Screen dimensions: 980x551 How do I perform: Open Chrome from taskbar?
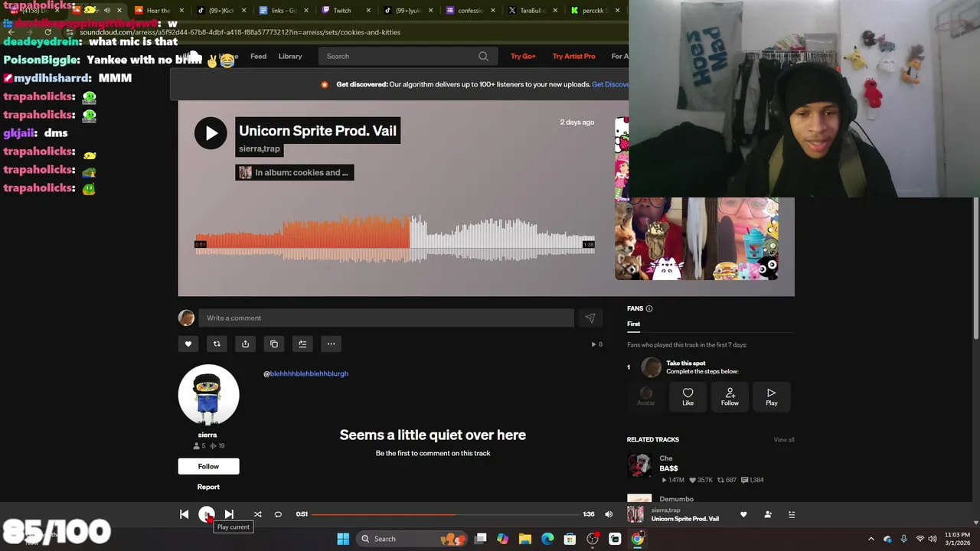click(638, 539)
